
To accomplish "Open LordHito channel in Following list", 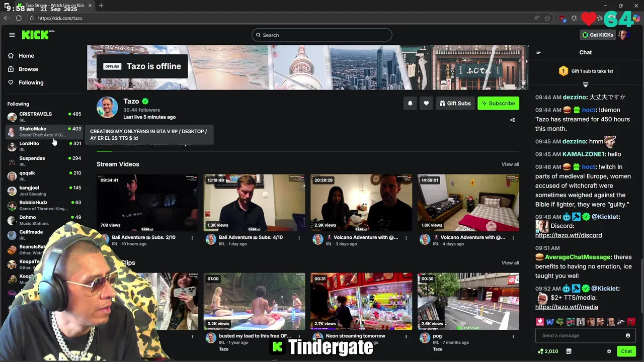I will pyautogui.click(x=44, y=146).
